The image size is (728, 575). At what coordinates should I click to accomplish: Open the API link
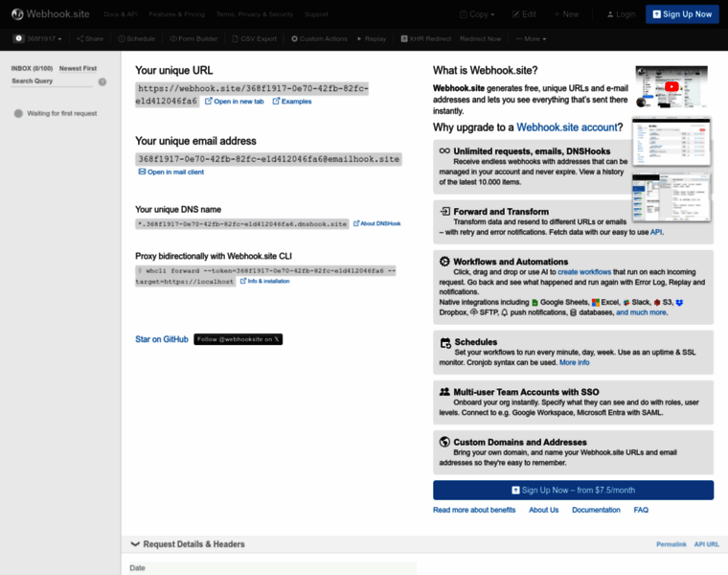656,232
